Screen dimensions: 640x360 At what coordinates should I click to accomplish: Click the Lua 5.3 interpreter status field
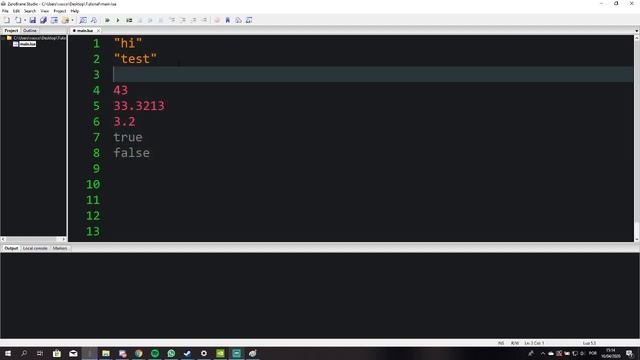pos(589,343)
